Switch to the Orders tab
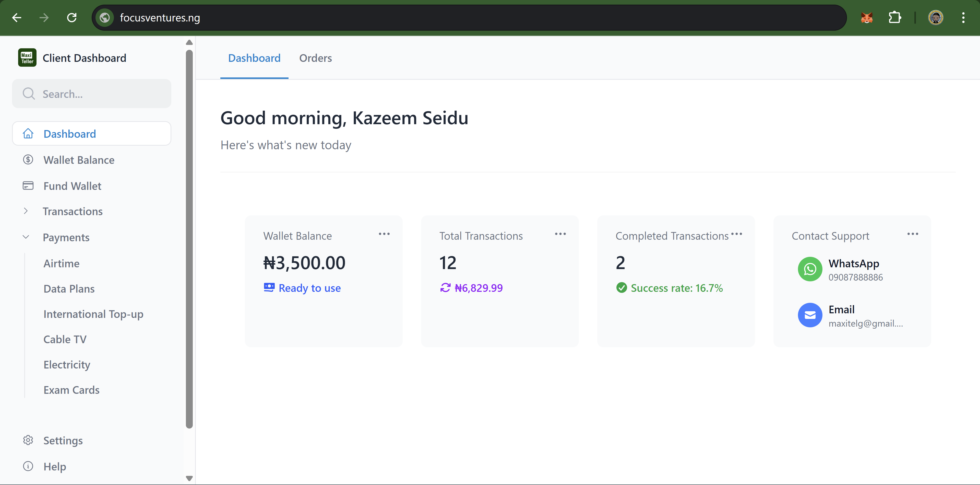The height and width of the screenshot is (485, 980). 315,58
